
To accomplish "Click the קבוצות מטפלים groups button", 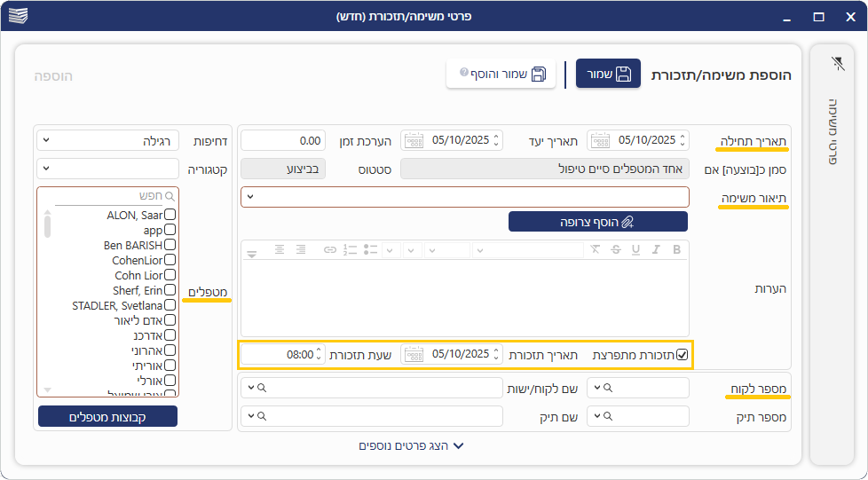I will point(107,417).
